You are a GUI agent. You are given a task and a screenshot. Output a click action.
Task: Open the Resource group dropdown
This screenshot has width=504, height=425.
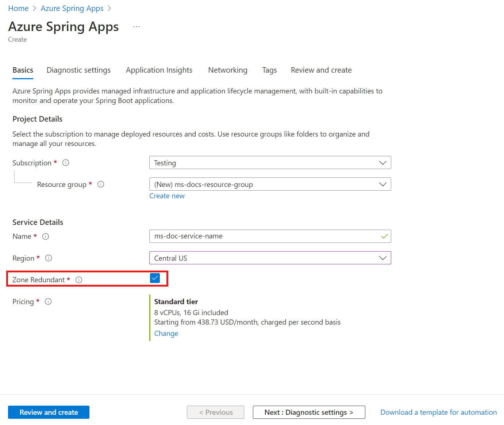270,184
